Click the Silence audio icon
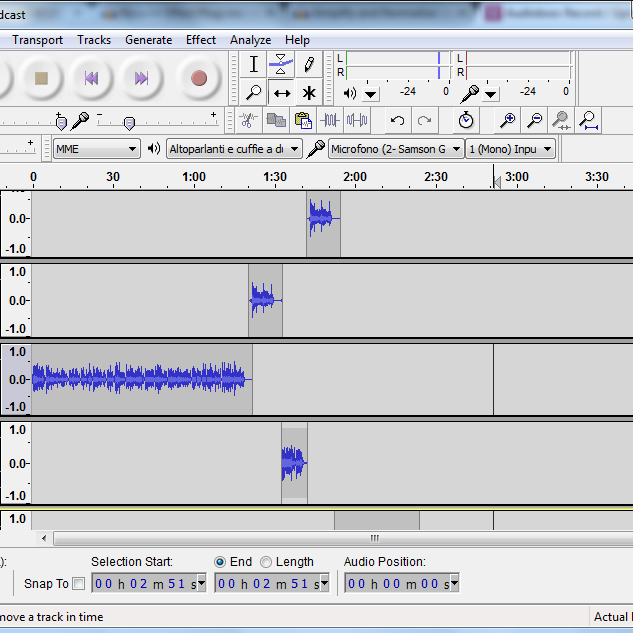The image size is (633, 633). [357, 120]
